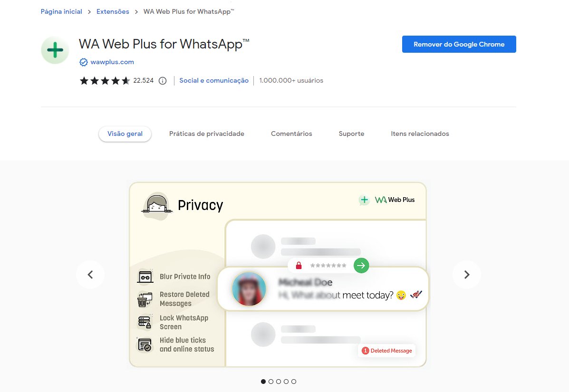Open the wawplus.com publisher link

112,62
